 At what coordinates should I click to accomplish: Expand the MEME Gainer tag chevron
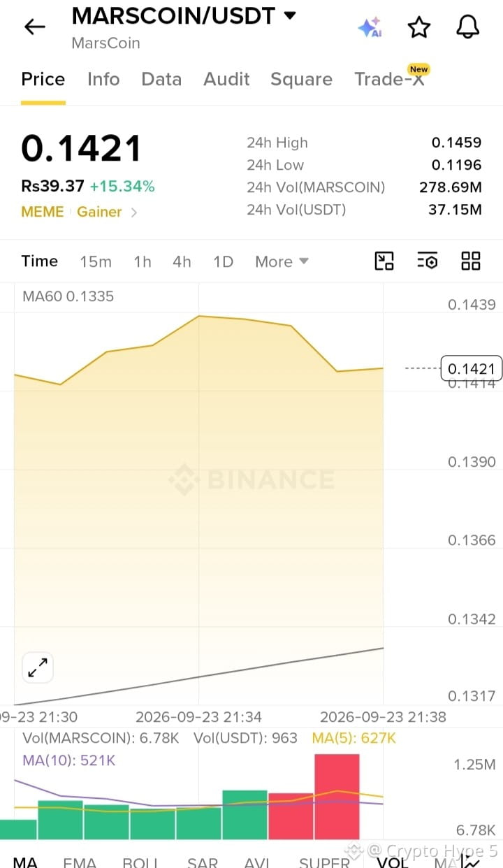[134, 212]
